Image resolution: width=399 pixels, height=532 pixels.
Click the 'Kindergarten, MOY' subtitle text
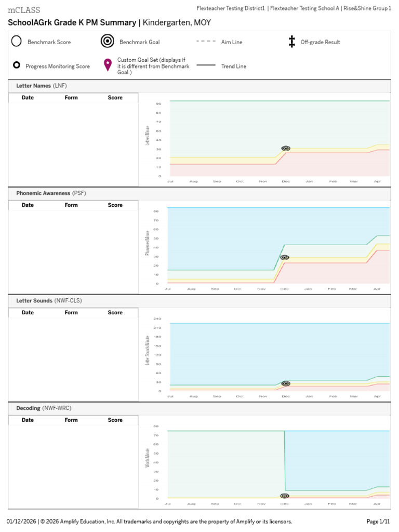(x=177, y=23)
